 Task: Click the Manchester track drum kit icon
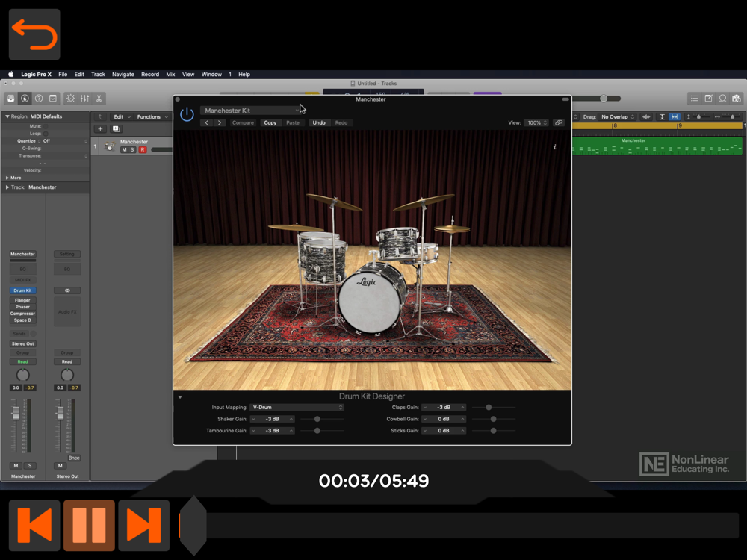pos(110,146)
